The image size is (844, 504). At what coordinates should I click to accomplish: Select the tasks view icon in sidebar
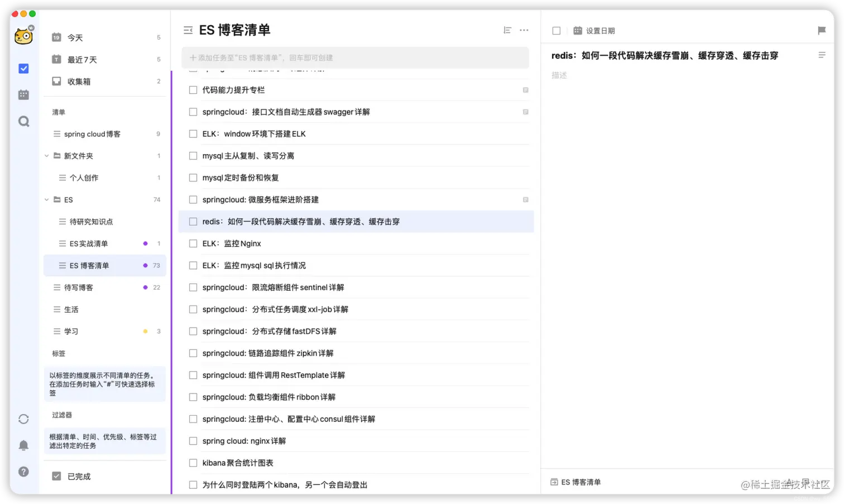[x=23, y=68]
